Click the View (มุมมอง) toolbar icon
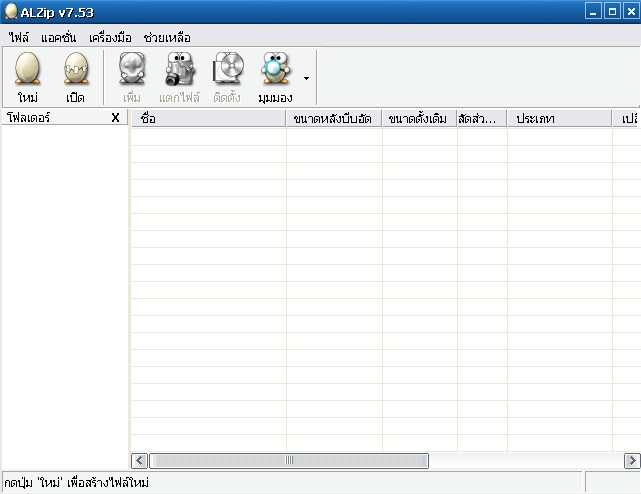Viewport: 641px width, 494px height. point(275,68)
